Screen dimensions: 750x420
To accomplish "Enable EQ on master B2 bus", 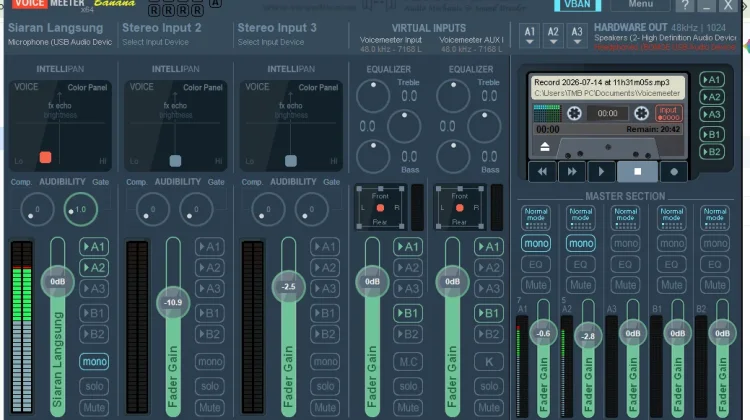I will coord(715,265).
